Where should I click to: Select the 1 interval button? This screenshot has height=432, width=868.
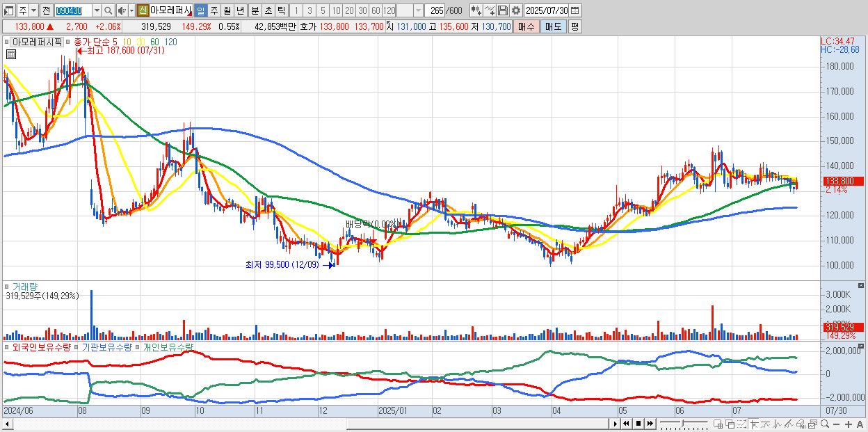296,10
